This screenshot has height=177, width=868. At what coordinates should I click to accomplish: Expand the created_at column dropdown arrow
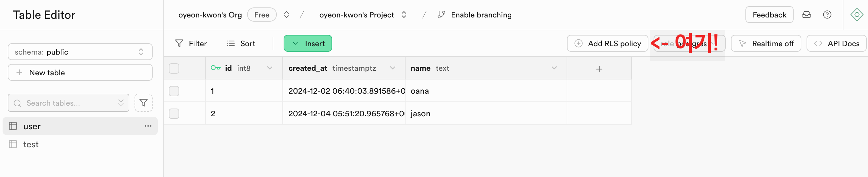tap(393, 68)
